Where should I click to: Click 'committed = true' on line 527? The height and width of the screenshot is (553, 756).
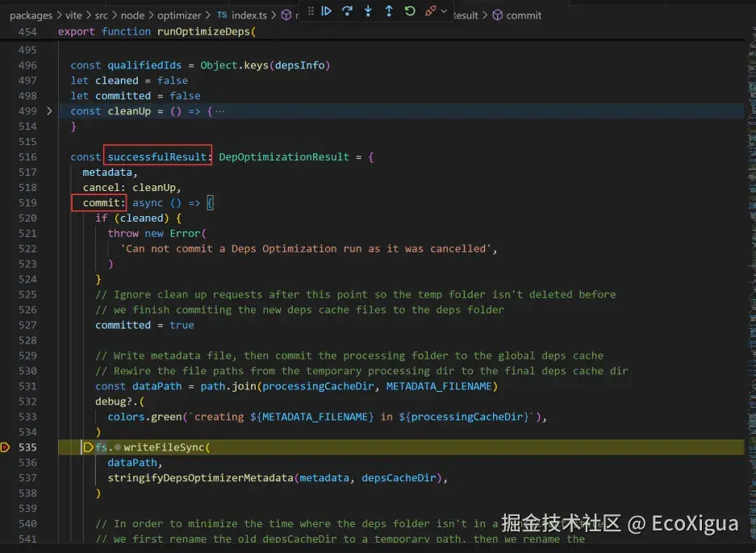click(144, 325)
